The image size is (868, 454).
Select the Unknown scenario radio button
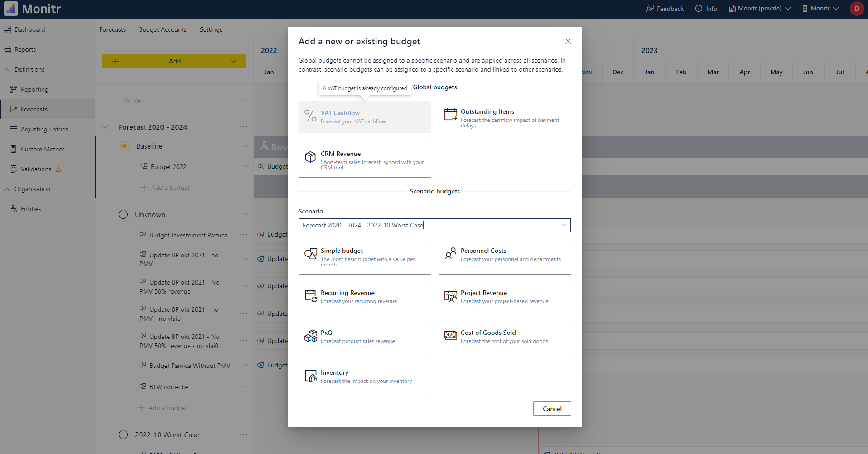pyautogui.click(x=123, y=214)
